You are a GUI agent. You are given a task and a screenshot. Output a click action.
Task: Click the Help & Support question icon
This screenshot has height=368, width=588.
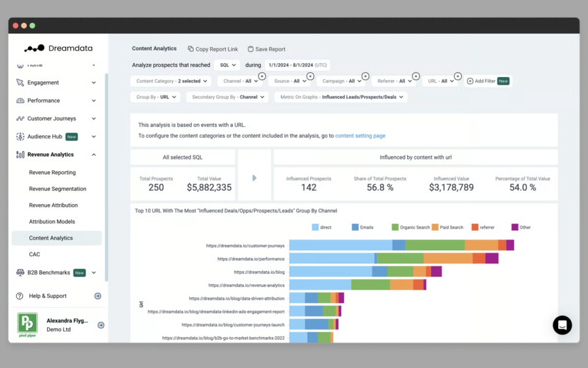click(x=20, y=296)
